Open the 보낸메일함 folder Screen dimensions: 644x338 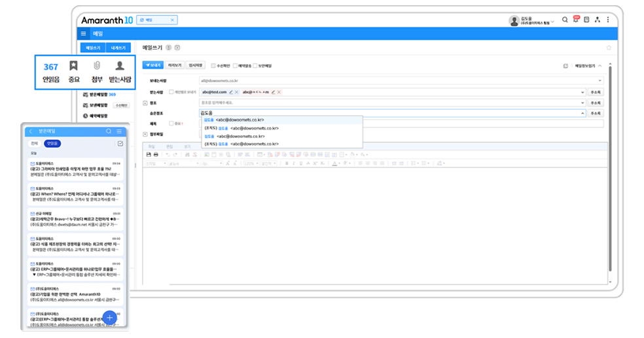(x=96, y=105)
